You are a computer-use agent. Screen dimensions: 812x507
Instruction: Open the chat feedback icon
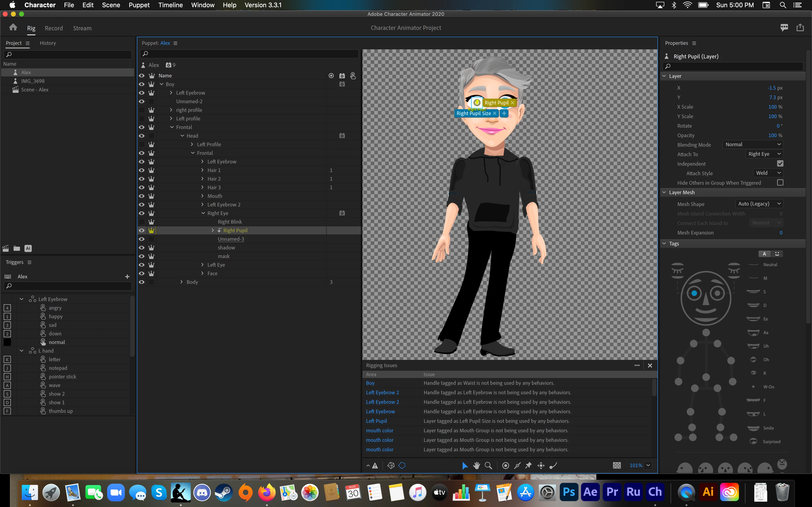coord(784,27)
